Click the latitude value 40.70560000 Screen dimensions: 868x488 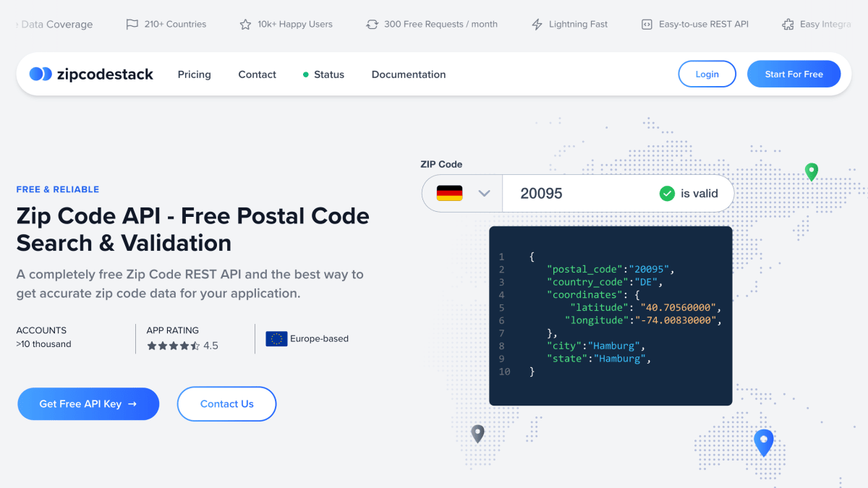coord(678,307)
